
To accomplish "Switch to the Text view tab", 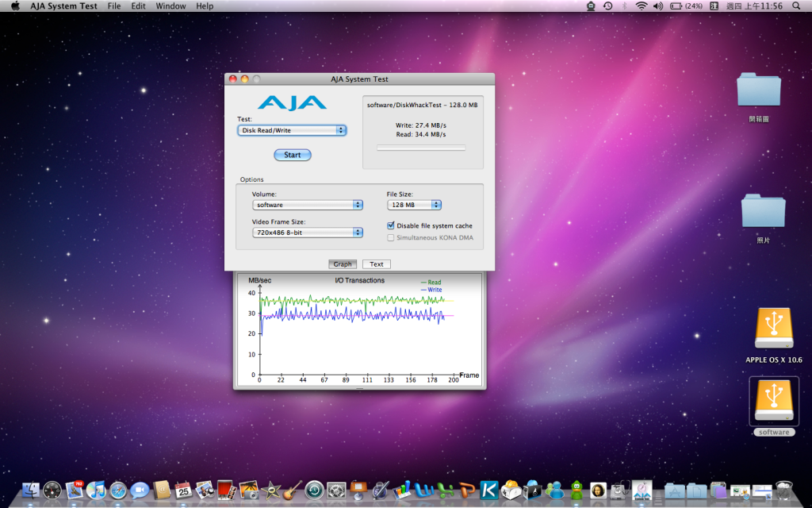I will tap(377, 264).
